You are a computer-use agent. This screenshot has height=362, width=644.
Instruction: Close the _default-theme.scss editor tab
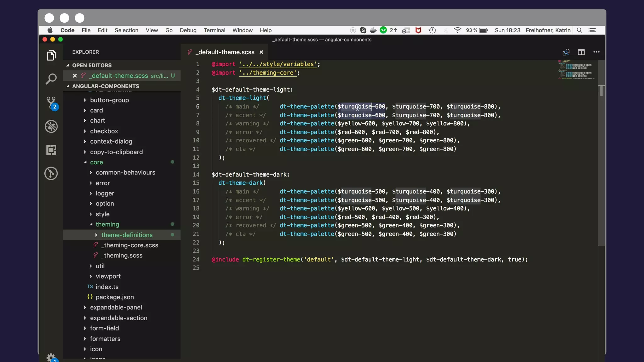tap(261, 52)
